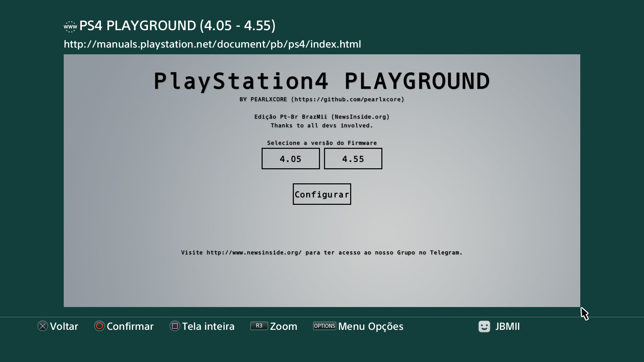Click the Confirmar label
This screenshot has width=644, height=362.
tap(130, 326)
